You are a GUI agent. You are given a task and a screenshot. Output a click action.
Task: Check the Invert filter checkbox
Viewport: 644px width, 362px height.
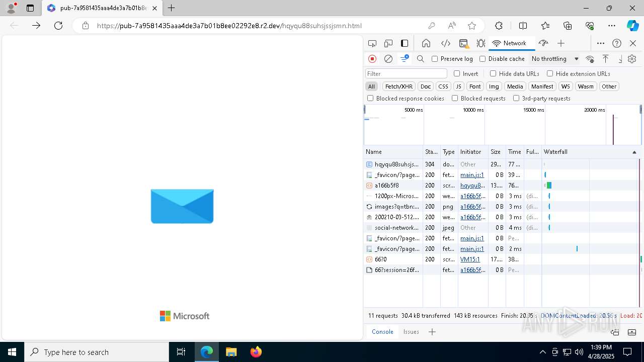pyautogui.click(x=457, y=73)
